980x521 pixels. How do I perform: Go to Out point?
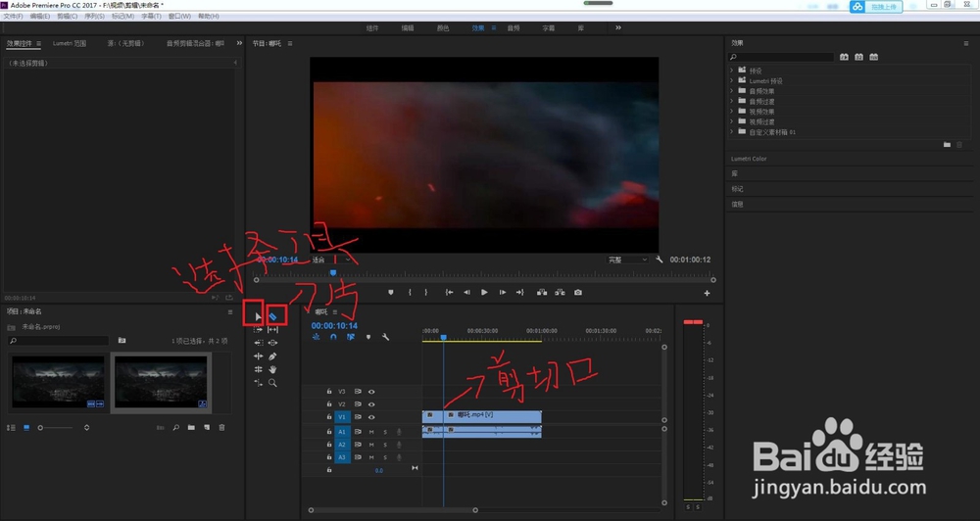pyautogui.click(x=520, y=293)
